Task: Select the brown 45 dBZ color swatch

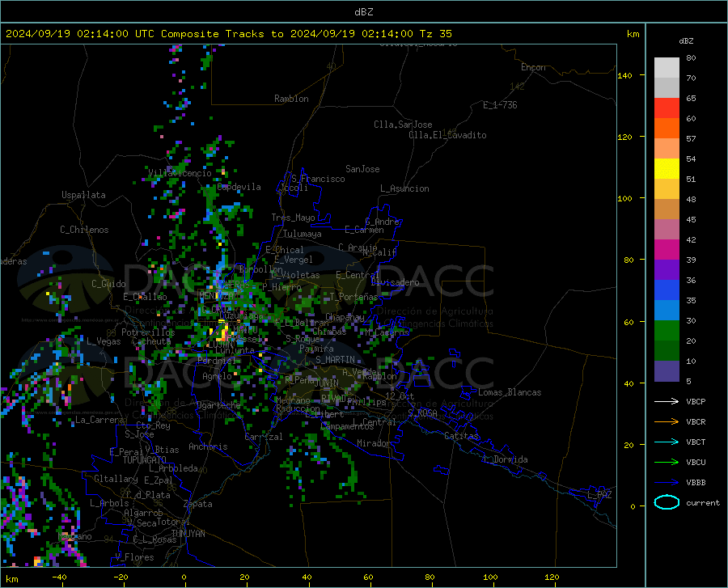Action: [x=667, y=209]
